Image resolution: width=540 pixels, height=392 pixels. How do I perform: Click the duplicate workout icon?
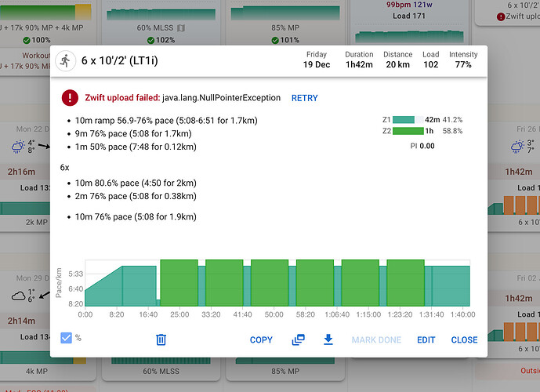[298, 339]
